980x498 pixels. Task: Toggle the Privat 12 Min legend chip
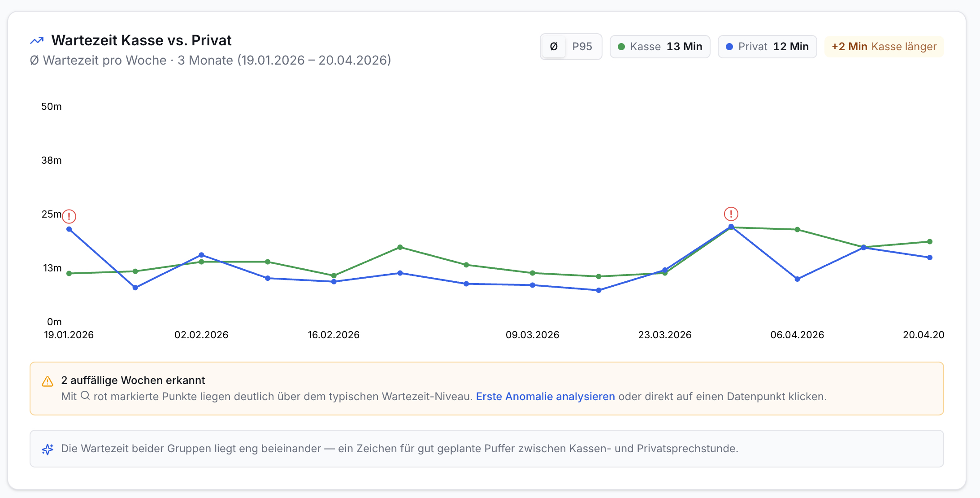pos(767,47)
